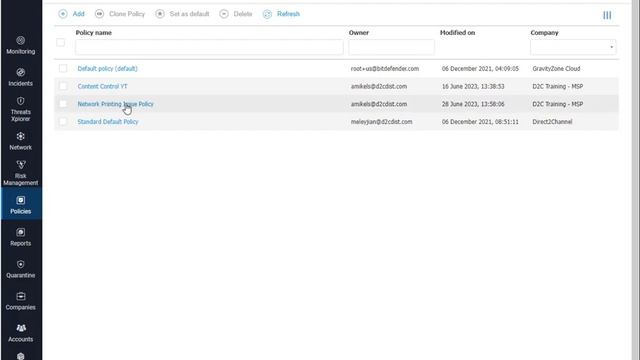640x360 pixels.
Task: Check the Content Control YT row checkbox
Action: (x=63, y=86)
